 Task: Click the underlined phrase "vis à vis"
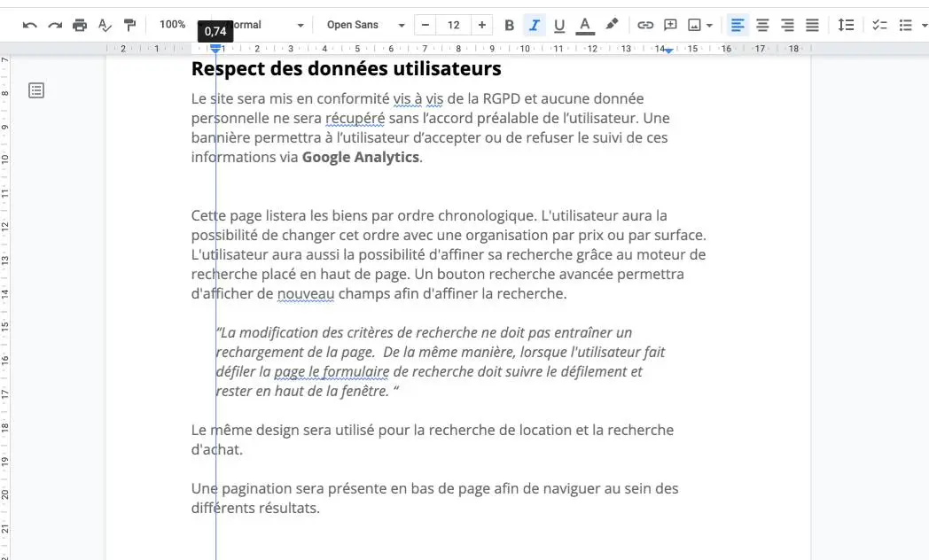(x=418, y=98)
